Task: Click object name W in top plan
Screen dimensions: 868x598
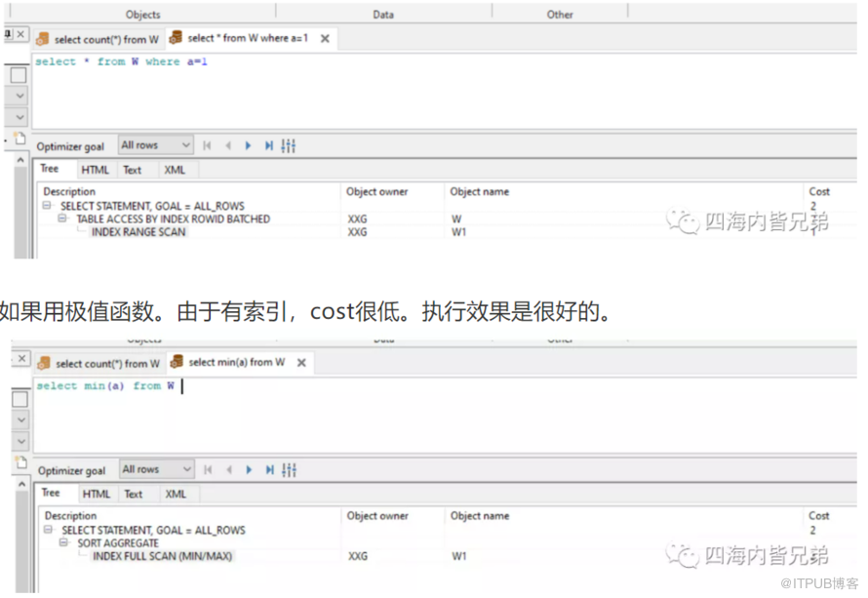Action: (x=456, y=219)
